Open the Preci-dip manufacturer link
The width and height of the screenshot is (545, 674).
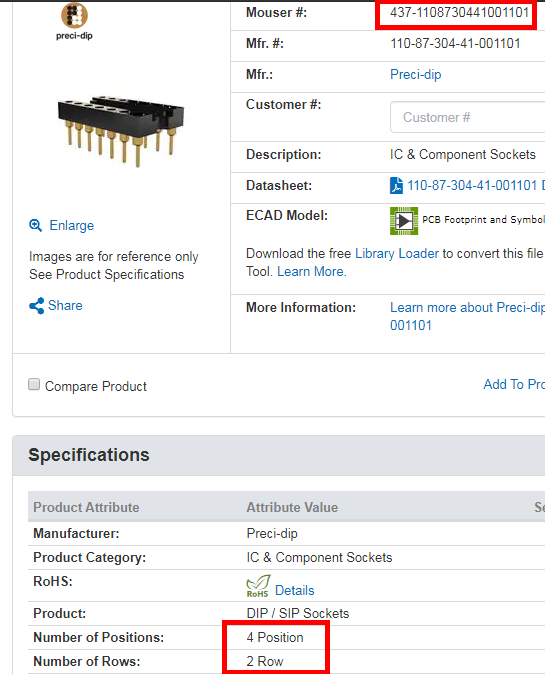point(415,75)
